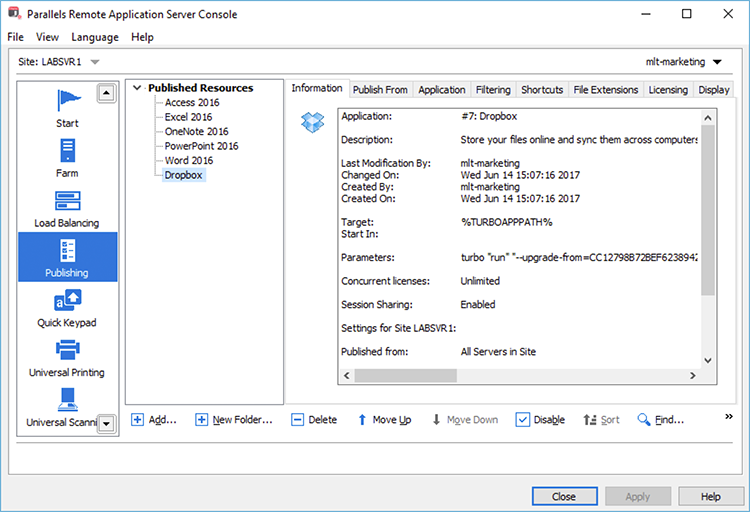Click the vertical scrollbar thumb in info panel
Image resolution: width=750 pixels, height=512 pixels.
(708, 210)
